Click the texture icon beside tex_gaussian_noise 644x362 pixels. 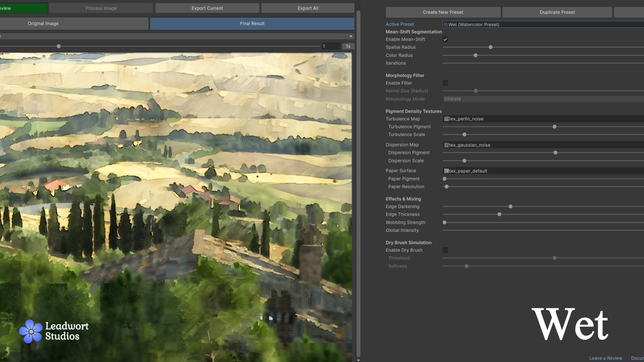pos(446,145)
